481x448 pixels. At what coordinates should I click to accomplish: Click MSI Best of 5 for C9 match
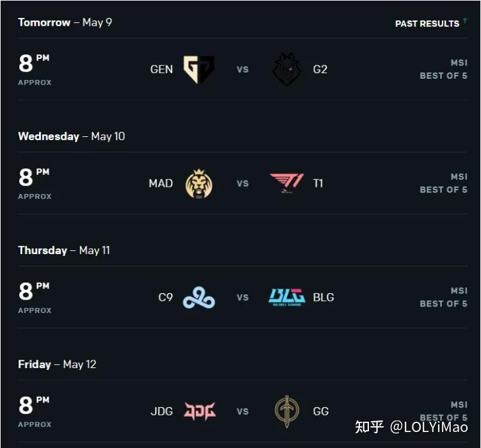coord(444,297)
